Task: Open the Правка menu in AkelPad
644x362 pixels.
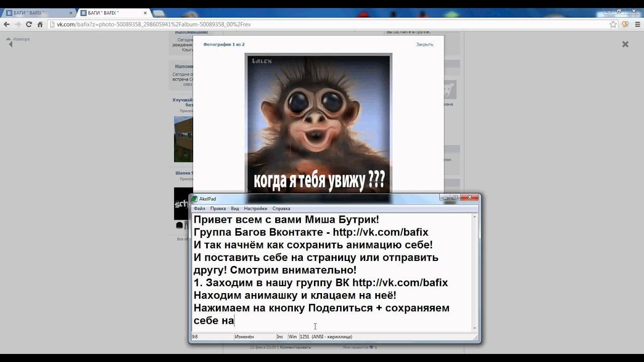Action: pyautogui.click(x=218, y=208)
